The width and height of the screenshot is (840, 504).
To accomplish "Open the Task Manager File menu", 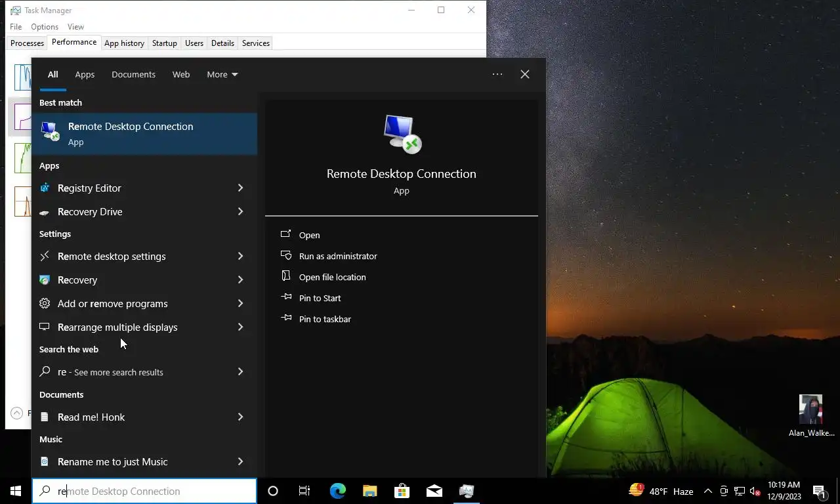I will pos(16,27).
